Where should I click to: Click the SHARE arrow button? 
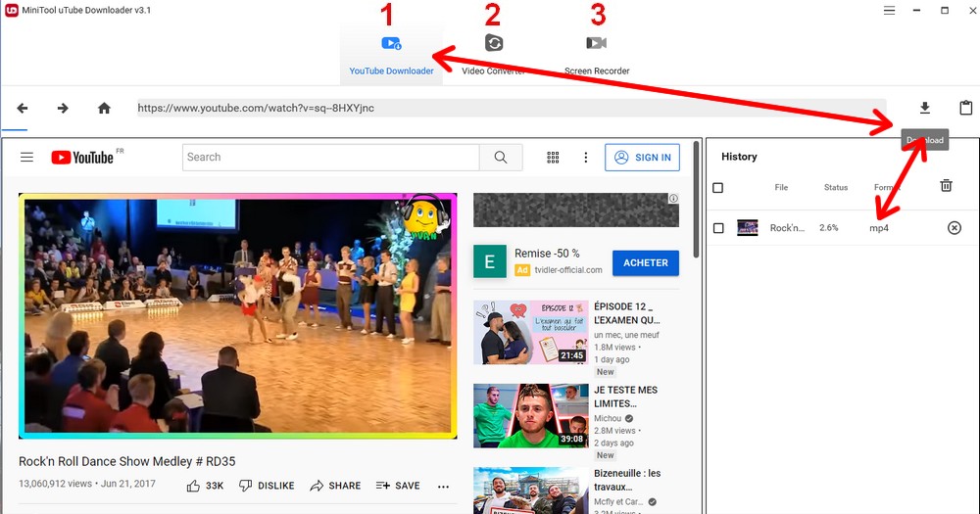click(335, 486)
